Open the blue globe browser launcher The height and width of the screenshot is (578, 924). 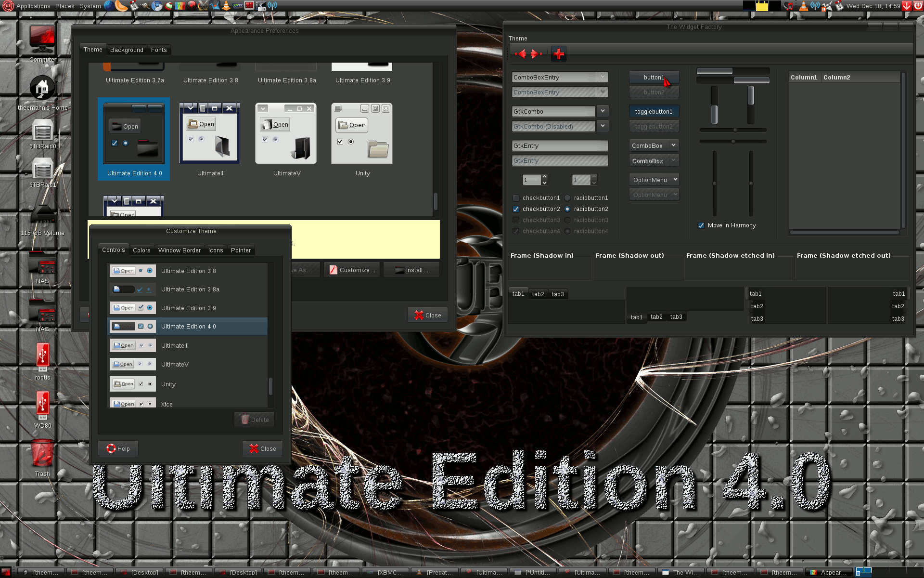[109, 6]
